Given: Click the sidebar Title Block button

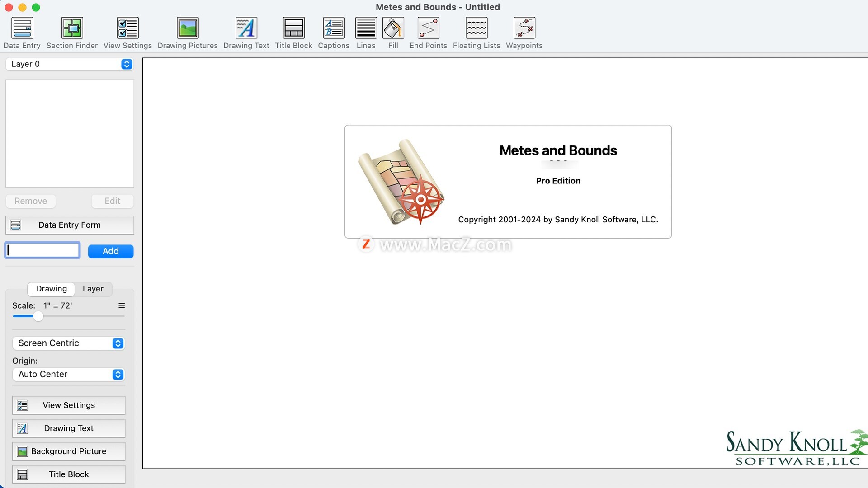Looking at the screenshot, I should point(69,474).
